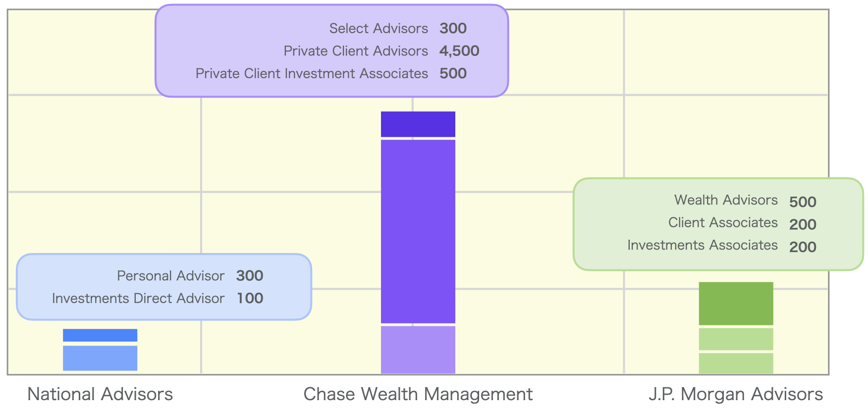868x414 pixels.
Task: Select the large Private Client Advisors bar segment
Action: pos(418,232)
